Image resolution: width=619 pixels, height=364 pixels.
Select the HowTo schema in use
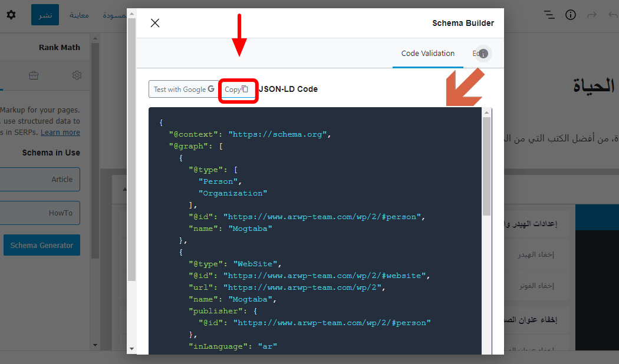(40, 213)
